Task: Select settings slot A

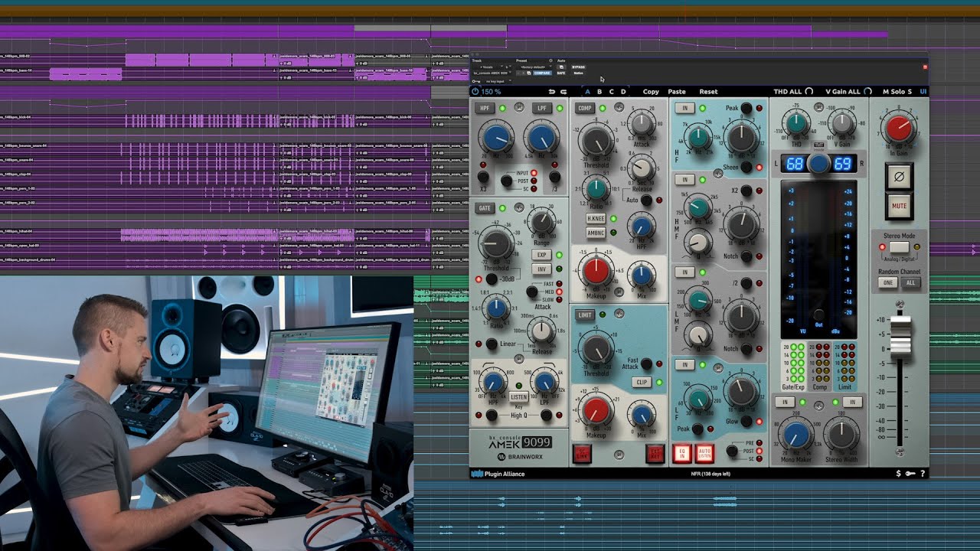Action: pos(587,92)
